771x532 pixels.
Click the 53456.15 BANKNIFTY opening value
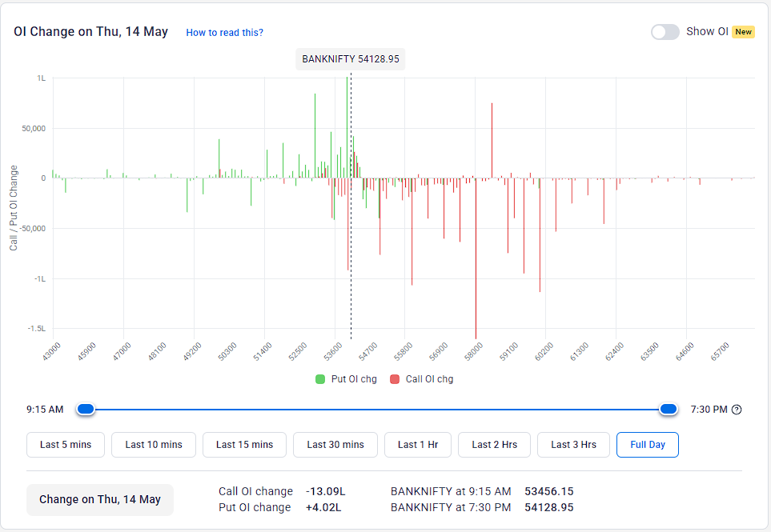click(x=548, y=491)
